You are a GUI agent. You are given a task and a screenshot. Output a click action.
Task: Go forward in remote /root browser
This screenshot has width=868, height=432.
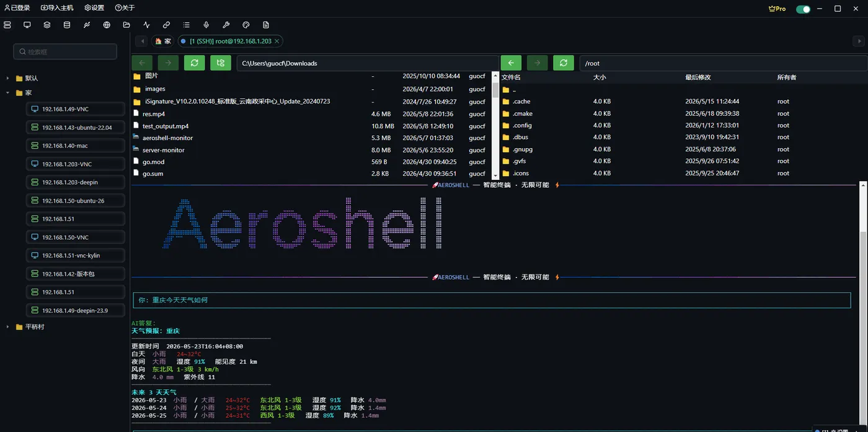click(x=537, y=63)
